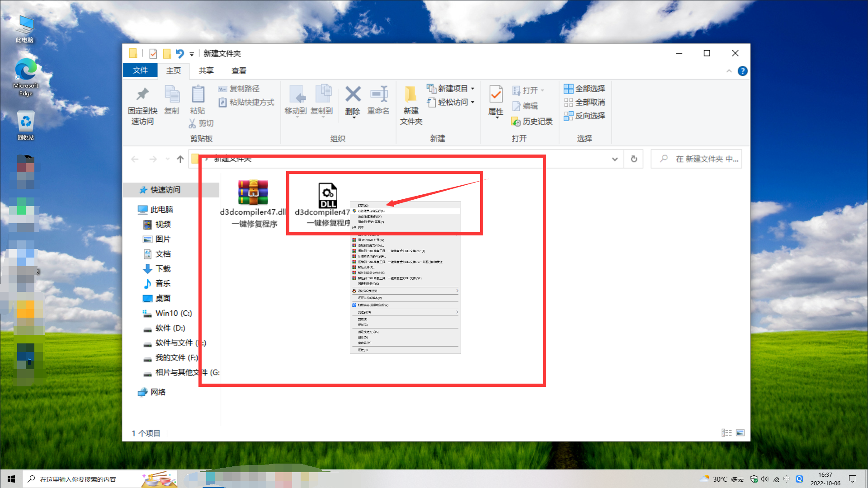This screenshot has width=868, height=488.
Task: Click the Delete (删除) ribbon icon
Action: (x=353, y=95)
